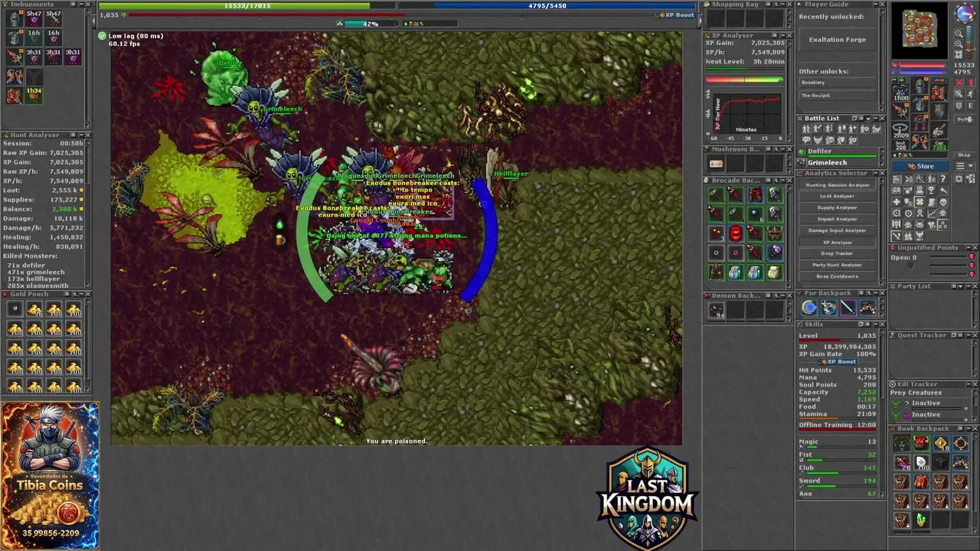The height and width of the screenshot is (551, 980).
Task: Toggle the skull Battle List filter icon
Action: point(829,139)
